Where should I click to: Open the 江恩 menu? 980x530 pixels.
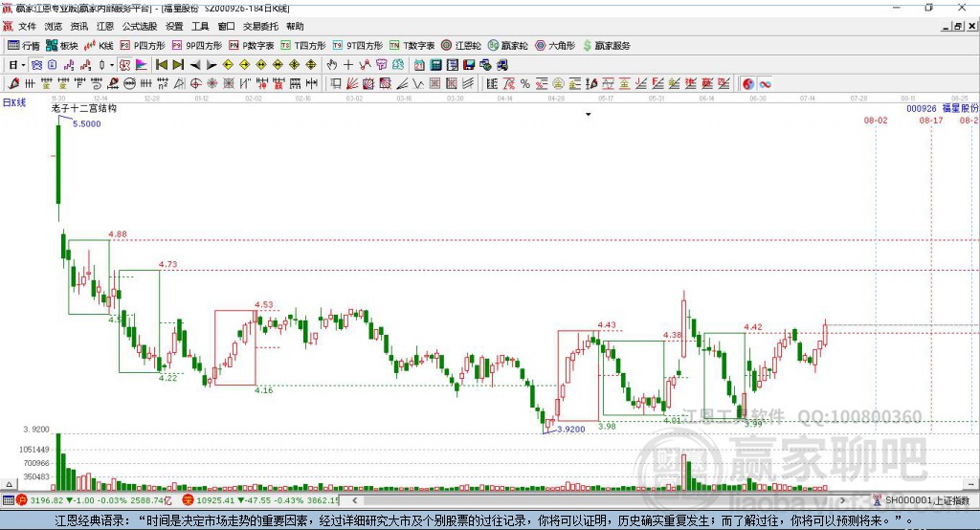pyautogui.click(x=105, y=26)
